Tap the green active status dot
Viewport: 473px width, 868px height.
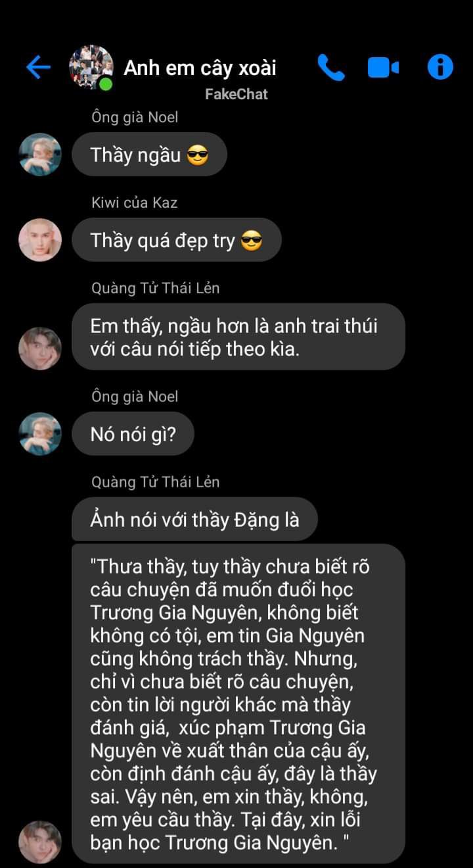coord(105,84)
